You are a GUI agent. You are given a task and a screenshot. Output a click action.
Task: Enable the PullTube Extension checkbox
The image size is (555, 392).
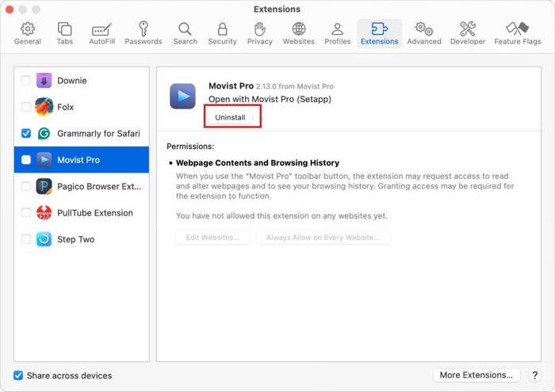[x=26, y=213]
